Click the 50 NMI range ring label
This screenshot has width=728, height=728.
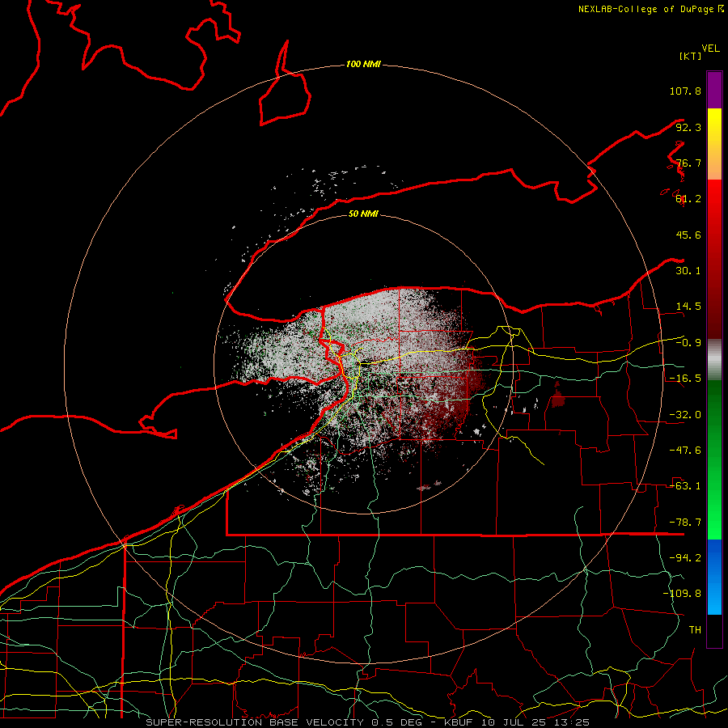(363, 214)
